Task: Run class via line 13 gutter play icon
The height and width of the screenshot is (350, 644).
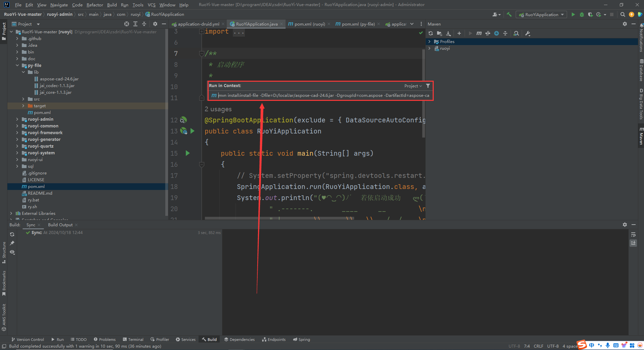Action: [192, 131]
